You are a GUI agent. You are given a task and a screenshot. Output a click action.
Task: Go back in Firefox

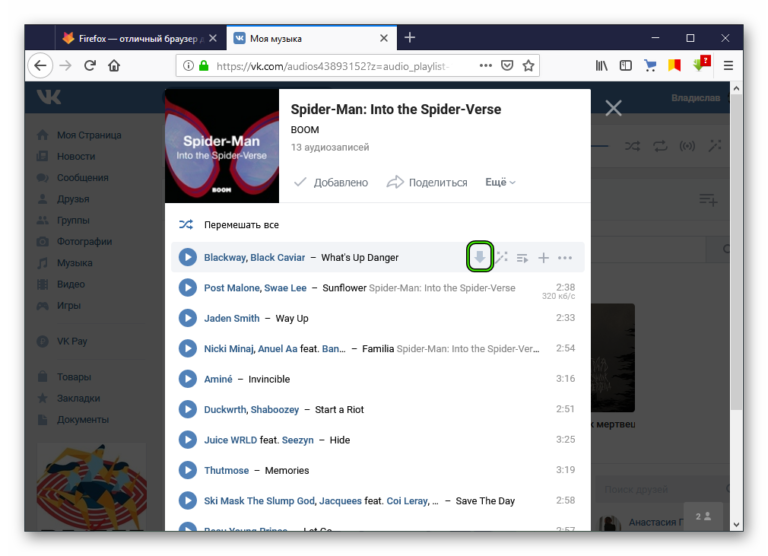point(40,66)
